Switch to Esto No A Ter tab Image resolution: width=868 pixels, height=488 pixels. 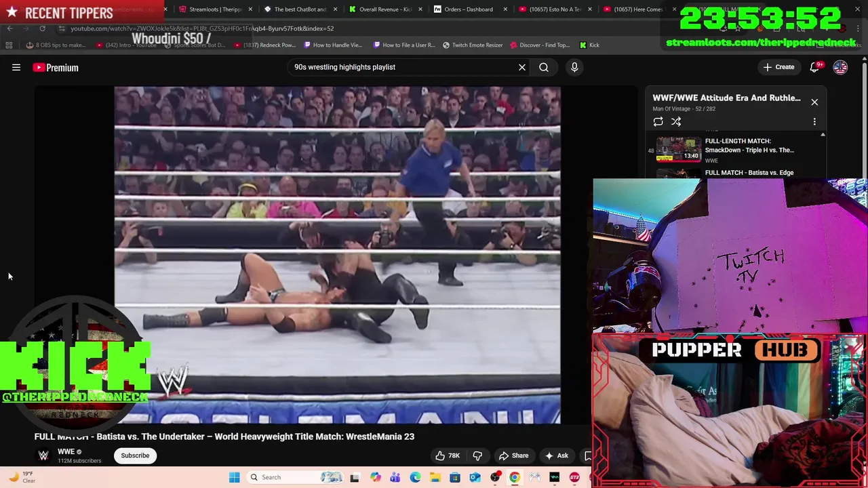click(x=553, y=9)
